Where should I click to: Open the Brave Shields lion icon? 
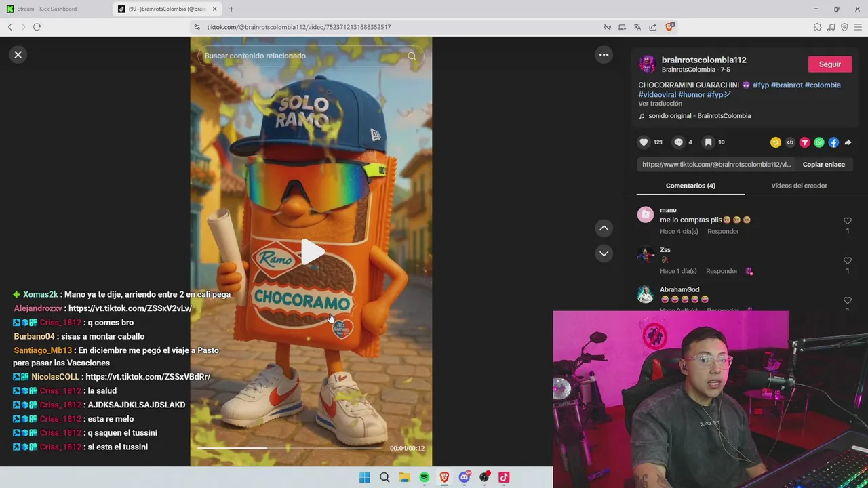tap(669, 27)
